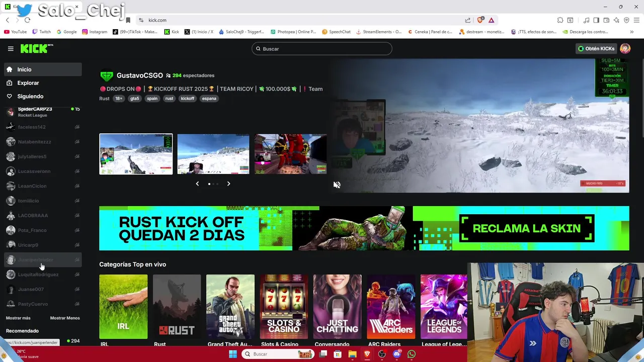Unmute the featured stream speaker icon
This screenshot has height=362, width=644.
pos(337,185)
